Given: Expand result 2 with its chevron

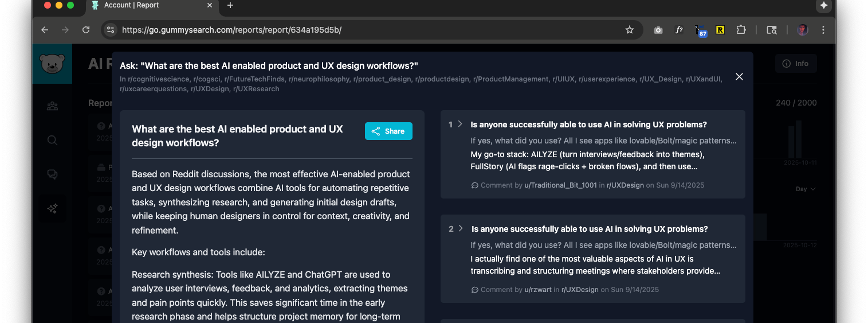Looking at the screenshot, I should click(x=460, y=228).
